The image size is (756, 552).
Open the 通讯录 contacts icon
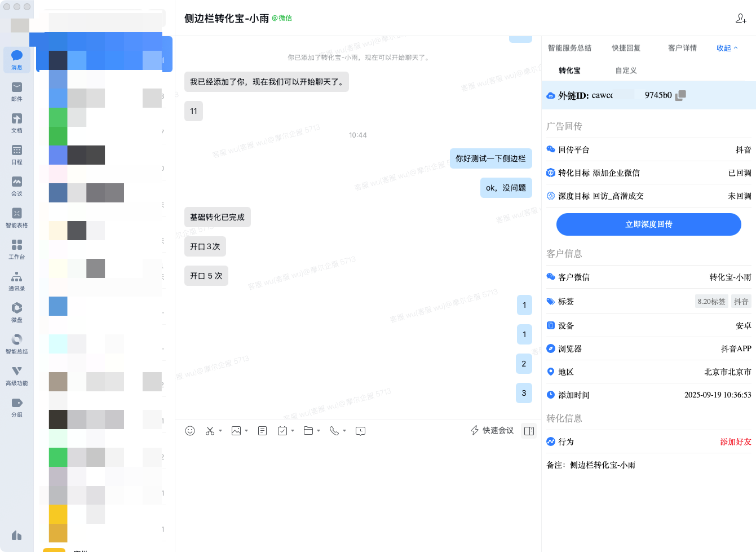pos(17,281)
